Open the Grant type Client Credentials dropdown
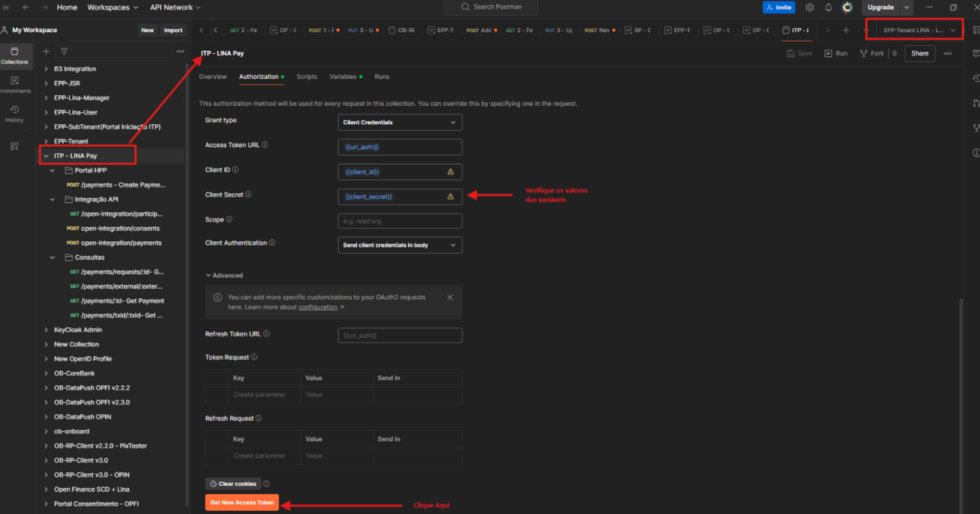The width and height of the screenshot is (980, 514). pos(400,122)
